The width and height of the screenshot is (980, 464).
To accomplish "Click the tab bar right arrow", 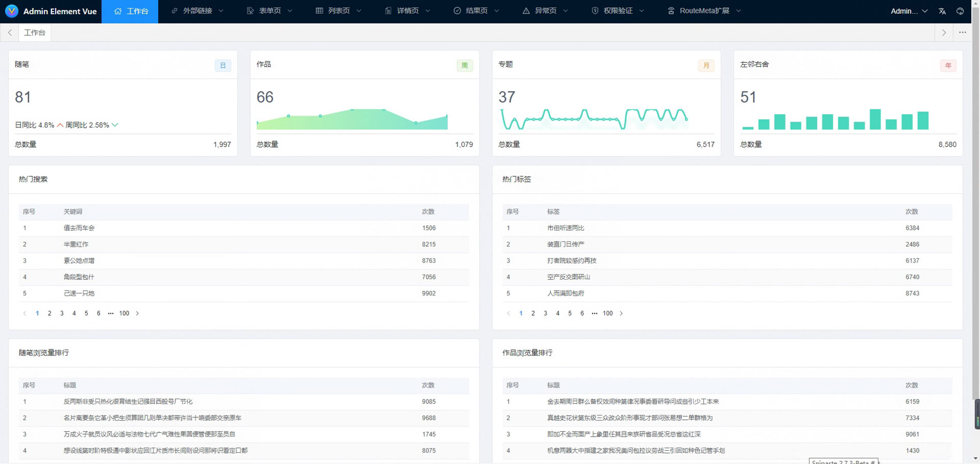I will (x=944, y=33).
